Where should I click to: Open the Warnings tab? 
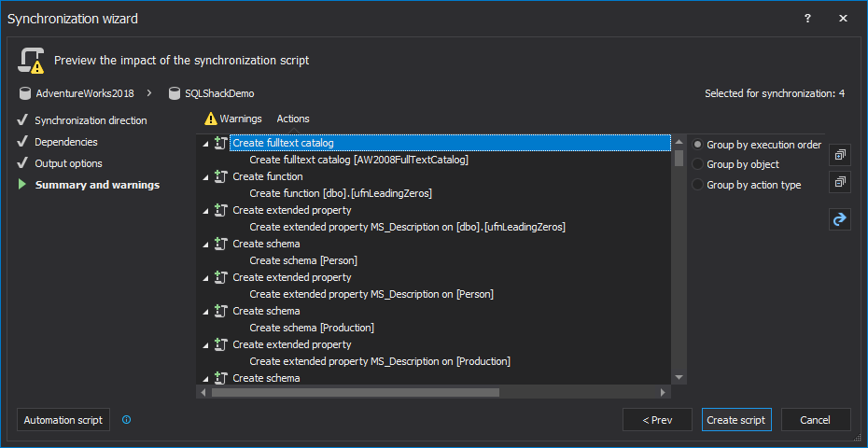pos(233,119)
